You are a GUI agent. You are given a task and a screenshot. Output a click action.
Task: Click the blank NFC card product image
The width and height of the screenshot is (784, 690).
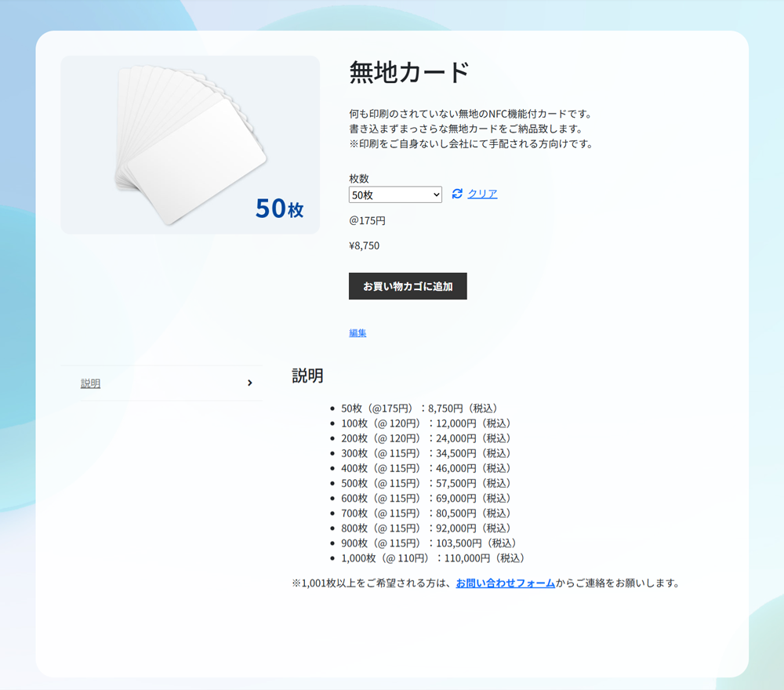pos(189,145)
